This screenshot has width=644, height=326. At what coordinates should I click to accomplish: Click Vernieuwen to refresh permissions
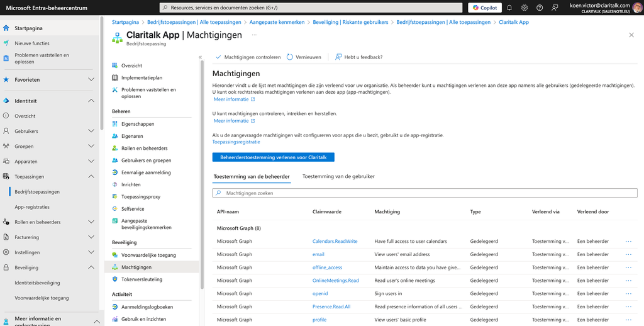tap(304, 57)
